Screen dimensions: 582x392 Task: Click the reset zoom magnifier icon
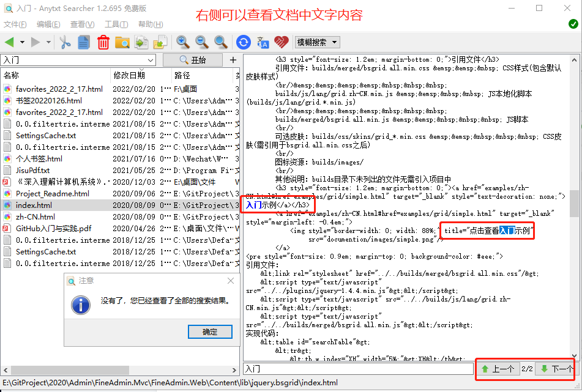[221, 42]
